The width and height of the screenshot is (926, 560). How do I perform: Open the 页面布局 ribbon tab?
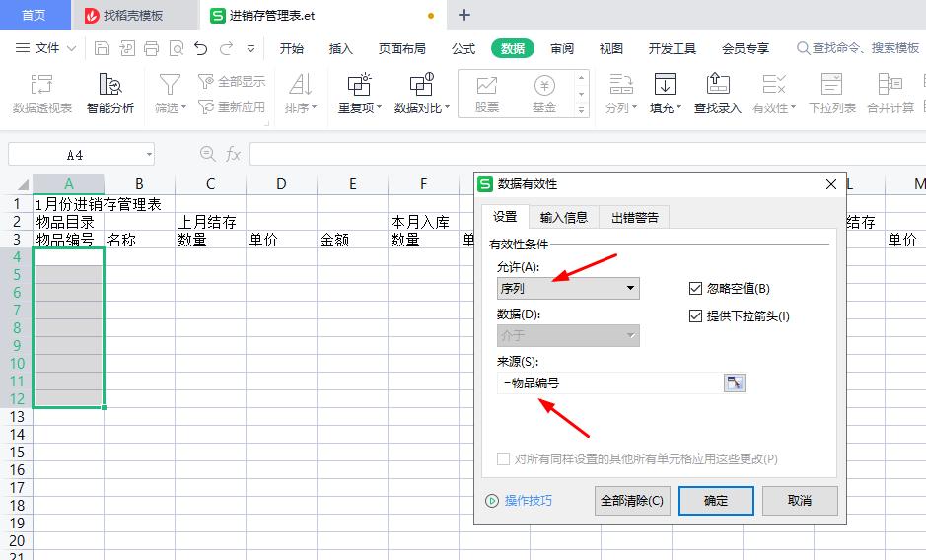coord(402,48)
